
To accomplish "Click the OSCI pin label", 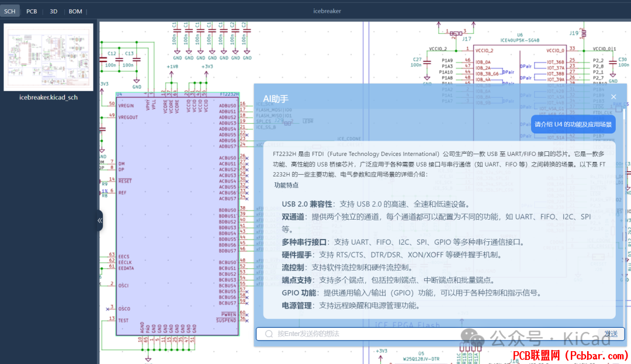I will point(123,286).
